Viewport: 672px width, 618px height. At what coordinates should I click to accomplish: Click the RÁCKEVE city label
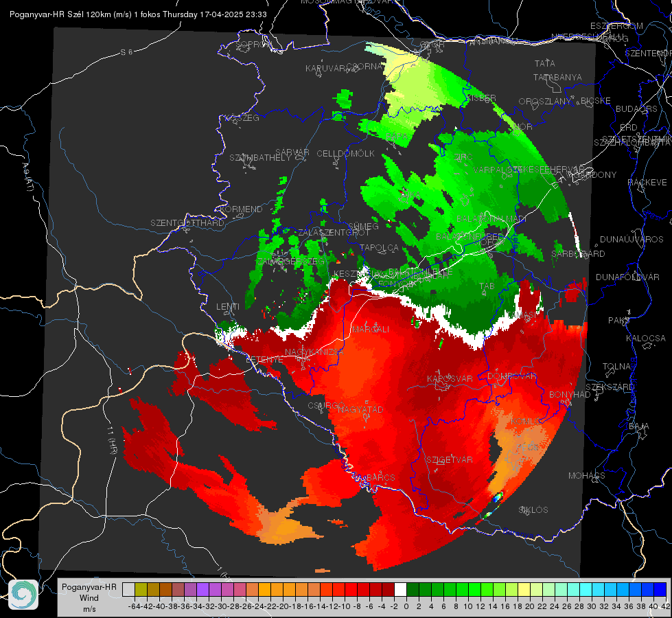(x=647, y=183)
